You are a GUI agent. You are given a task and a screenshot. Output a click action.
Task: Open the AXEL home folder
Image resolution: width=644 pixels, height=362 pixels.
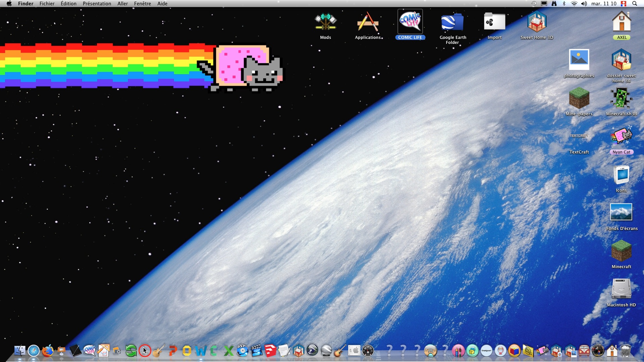click(622, 22)
